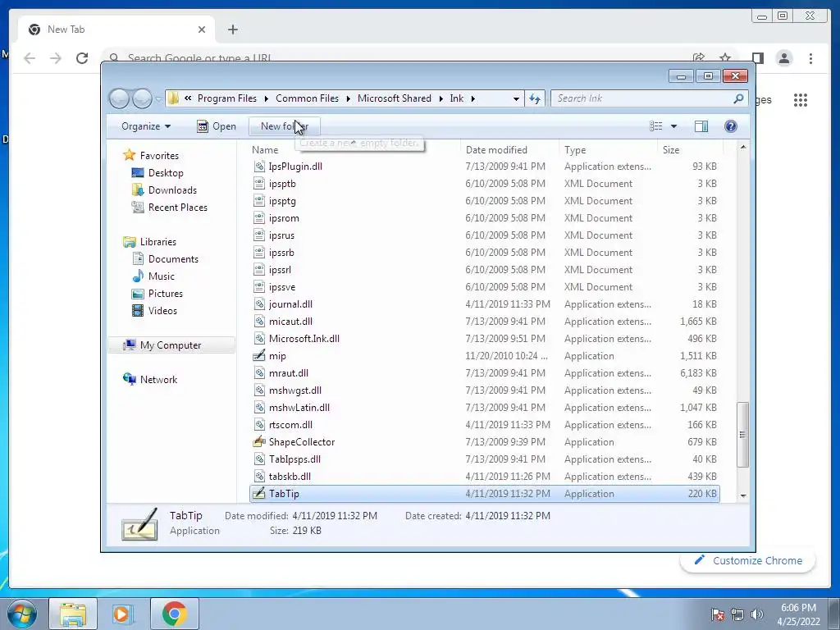Click the volume speaker tray icon
Viewport: 840px width, 630px height.
(x=757, y=614)
